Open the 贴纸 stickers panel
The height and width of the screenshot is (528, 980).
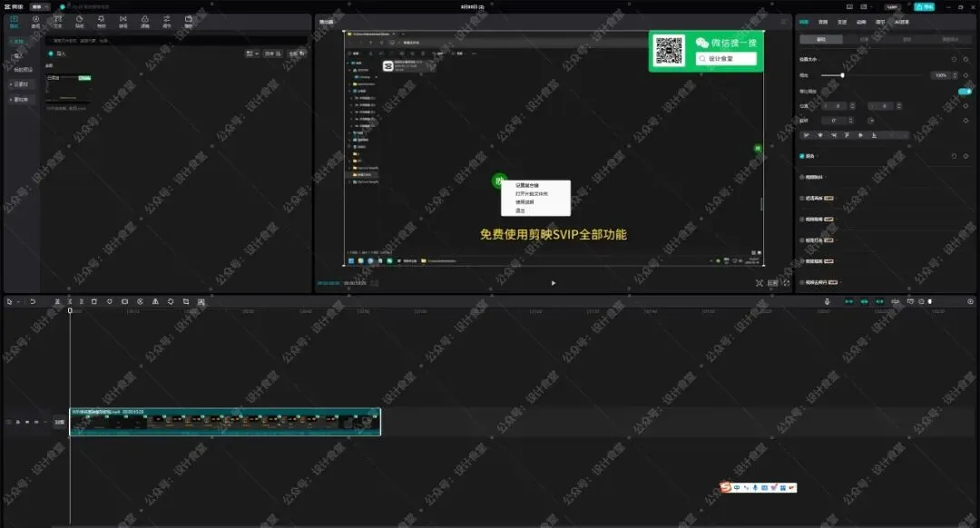click(x=79, y=22)
